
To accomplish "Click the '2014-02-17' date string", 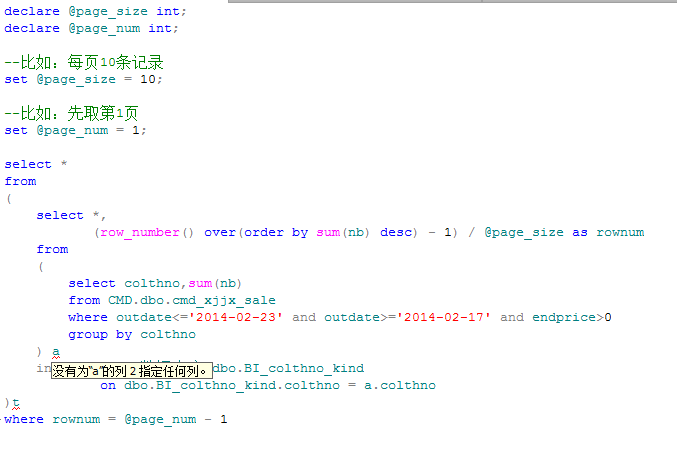I will 447,317.
